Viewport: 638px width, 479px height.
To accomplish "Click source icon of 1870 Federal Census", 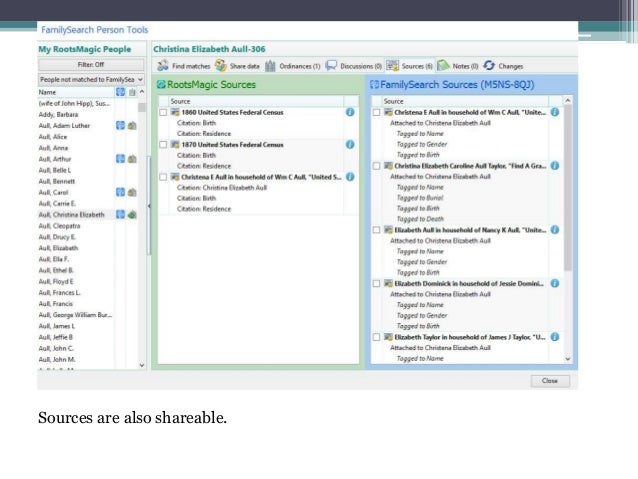I will coord(175,144).
